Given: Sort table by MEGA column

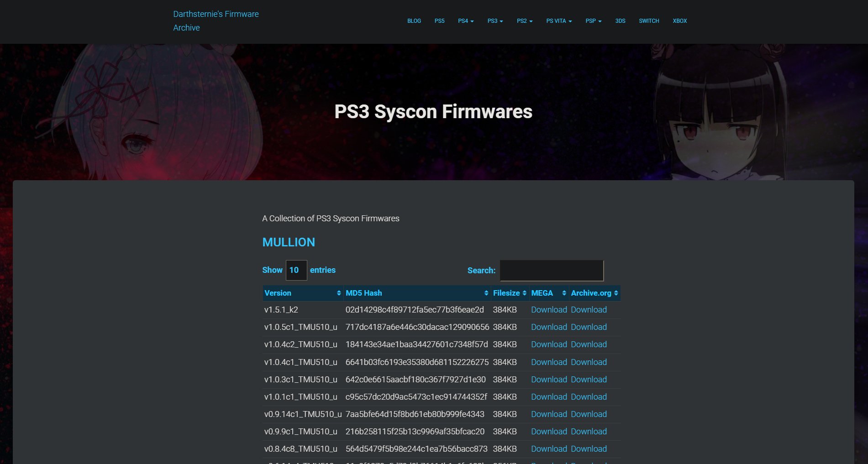Looking at the screenshot, I should [x=549, y=293].
